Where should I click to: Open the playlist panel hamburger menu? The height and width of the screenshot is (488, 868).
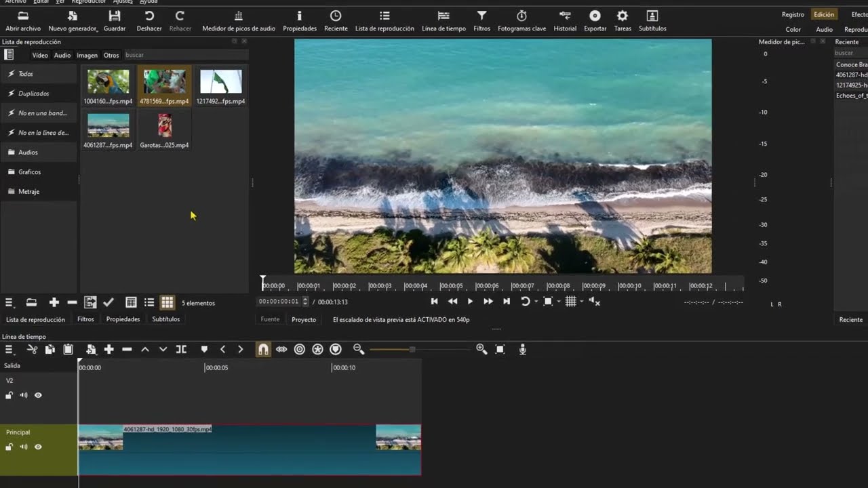pos(9,302)
